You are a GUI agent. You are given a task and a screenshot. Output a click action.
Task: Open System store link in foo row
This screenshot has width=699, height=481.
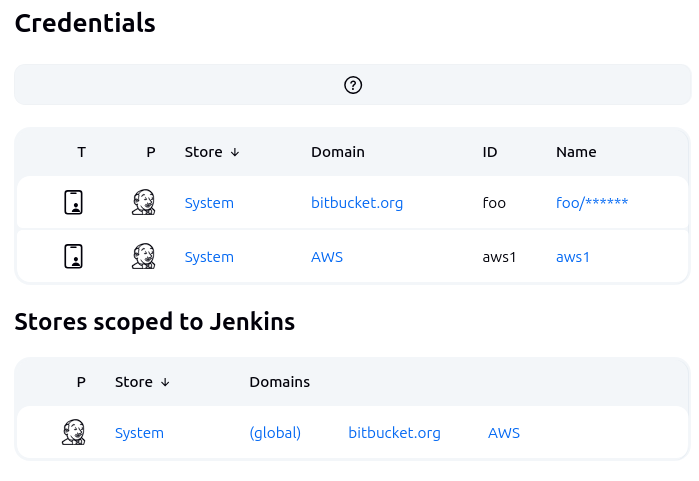(x=209, y=203)
